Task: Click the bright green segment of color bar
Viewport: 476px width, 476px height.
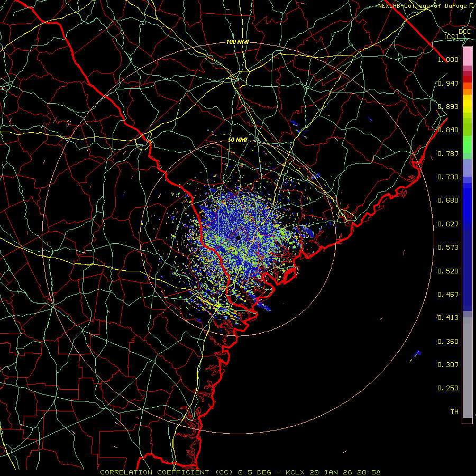Action: [x=467, y=144]
